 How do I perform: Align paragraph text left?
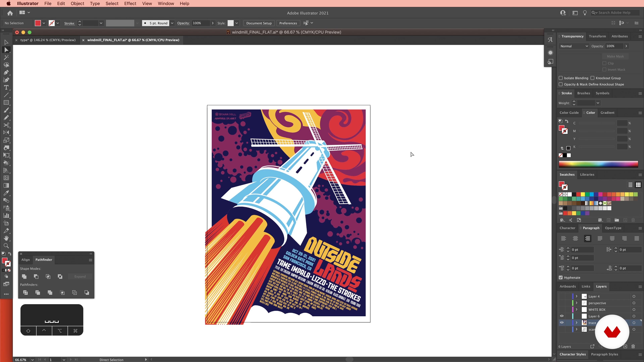(x=563, y=239)
